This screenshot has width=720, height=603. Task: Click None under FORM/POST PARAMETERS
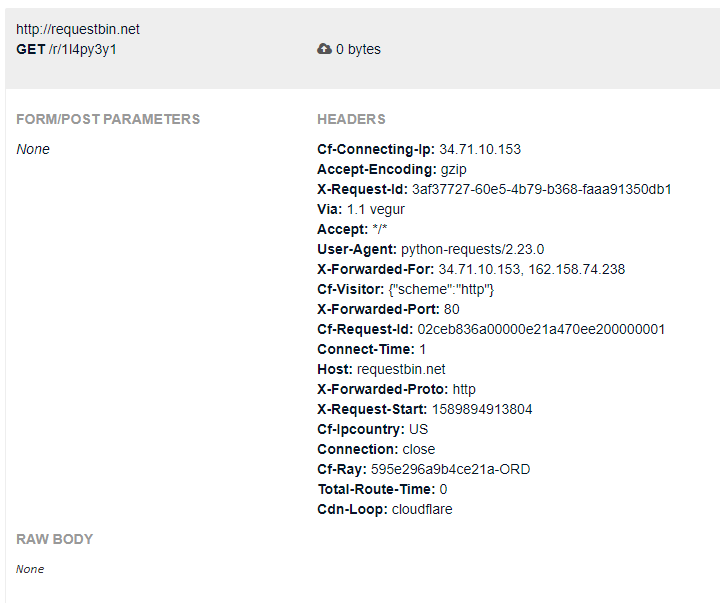(x=33, y=149)
